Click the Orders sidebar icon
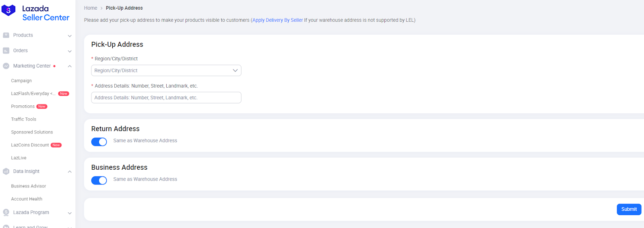The width and height of the screenshot is (644, 228). pyautogui.click(x=6, y=51)
